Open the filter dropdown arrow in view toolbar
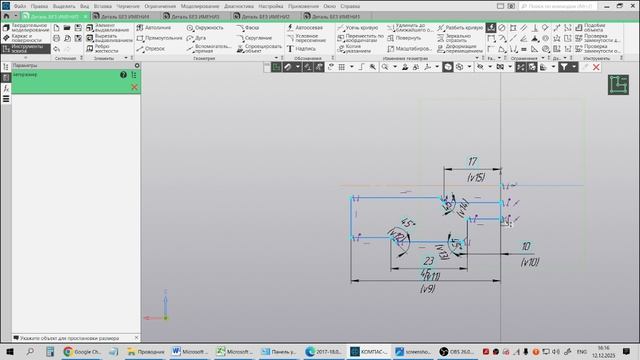This screenshot has width=640, height=360. click(574, 67)
